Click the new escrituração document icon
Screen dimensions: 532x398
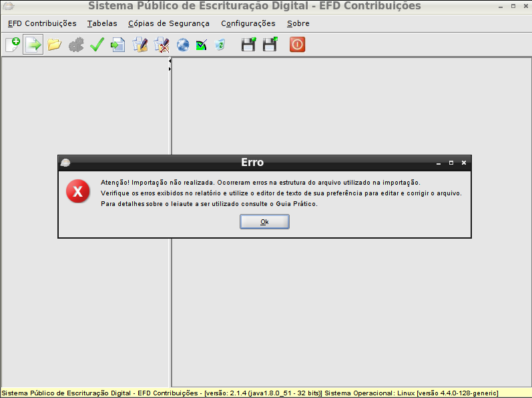13,45
